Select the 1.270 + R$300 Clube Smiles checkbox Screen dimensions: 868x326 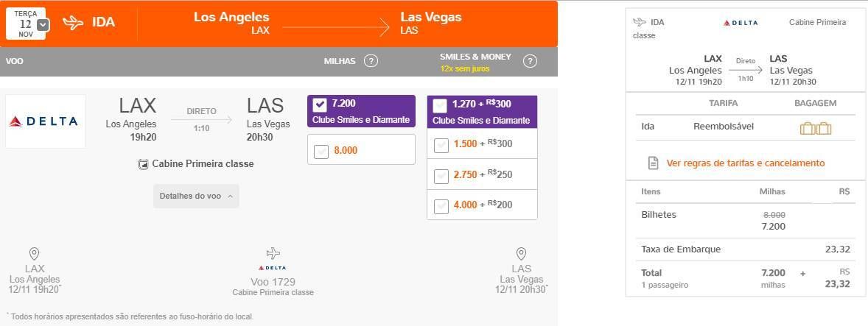[x=441, y=105]
